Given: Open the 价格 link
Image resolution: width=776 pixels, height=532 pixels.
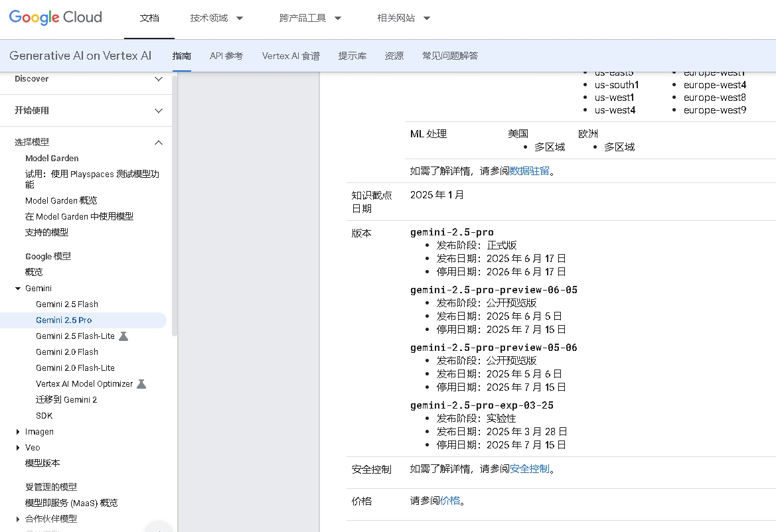Looking at the screenshot, I should (450, 501).
